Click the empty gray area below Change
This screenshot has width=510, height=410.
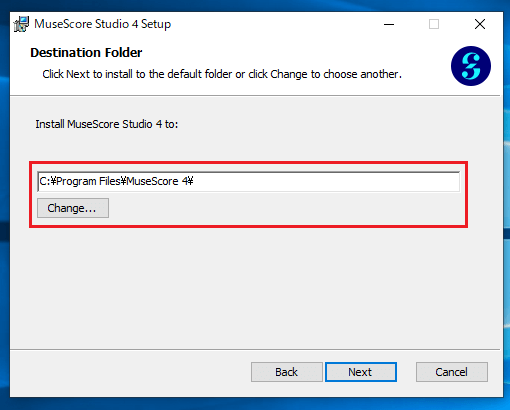tap(255, 288)
